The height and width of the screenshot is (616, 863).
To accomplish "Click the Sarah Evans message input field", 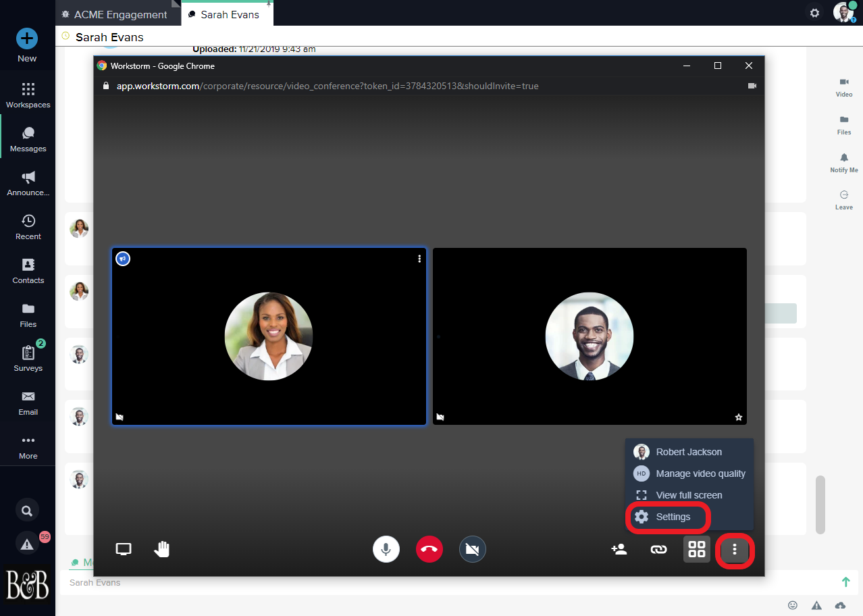I will click(446, 582).
